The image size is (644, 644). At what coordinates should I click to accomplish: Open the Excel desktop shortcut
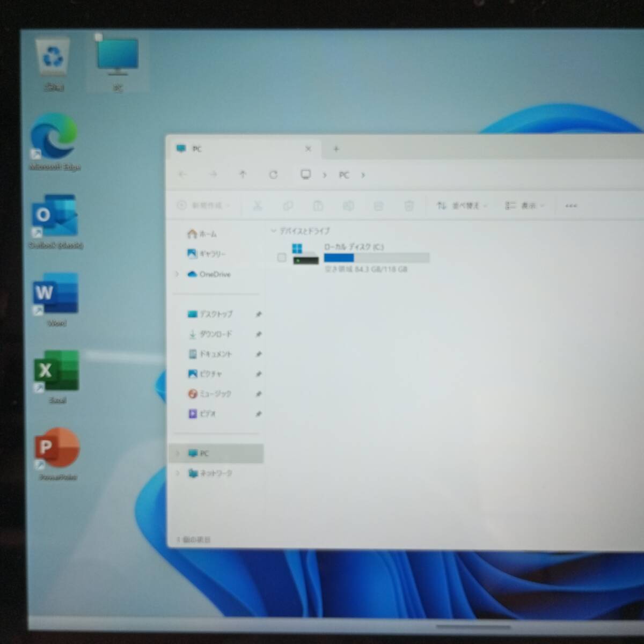coord(56,377)
